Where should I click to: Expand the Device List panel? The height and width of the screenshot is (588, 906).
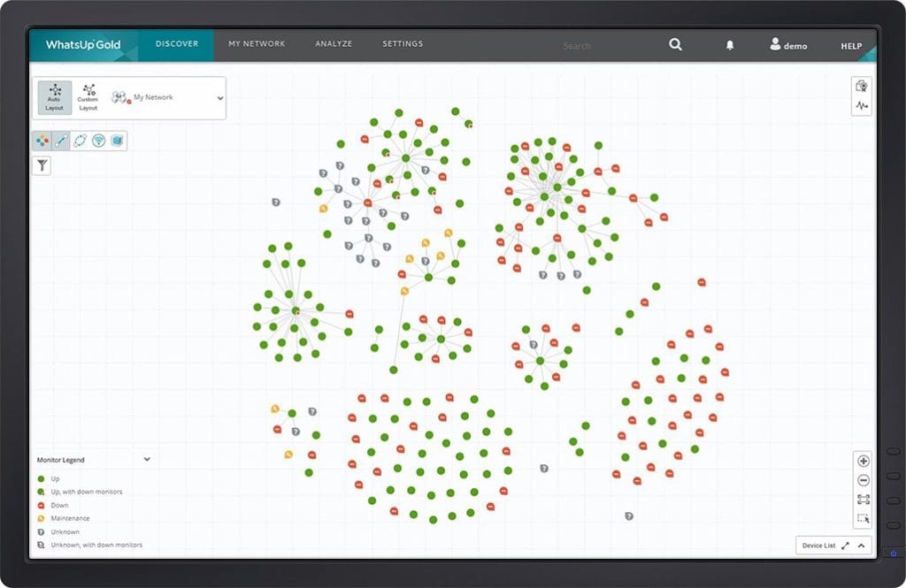pos(844,546)
